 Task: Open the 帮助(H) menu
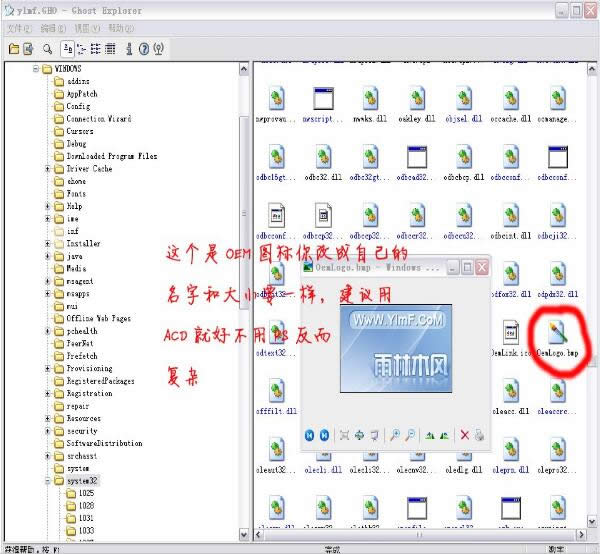[x=121, y=28]
